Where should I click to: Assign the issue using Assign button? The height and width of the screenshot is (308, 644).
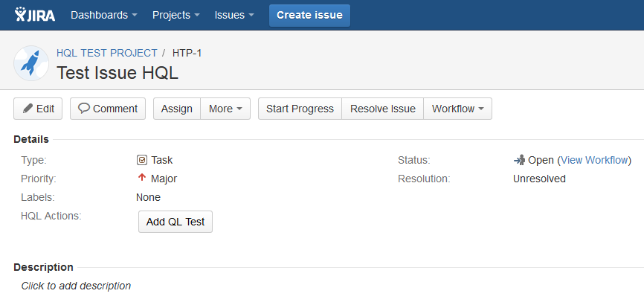[x=177, y=109]
